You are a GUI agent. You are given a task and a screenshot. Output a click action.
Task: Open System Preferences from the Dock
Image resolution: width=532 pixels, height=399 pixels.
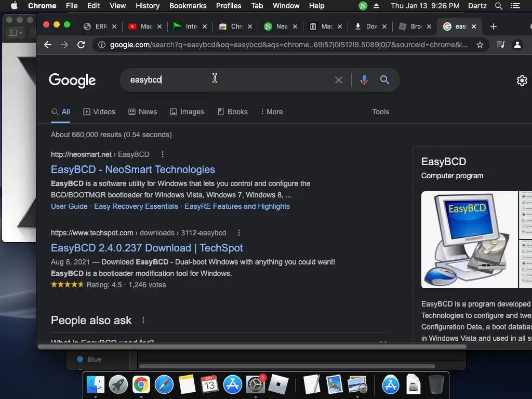click(255, 384)
